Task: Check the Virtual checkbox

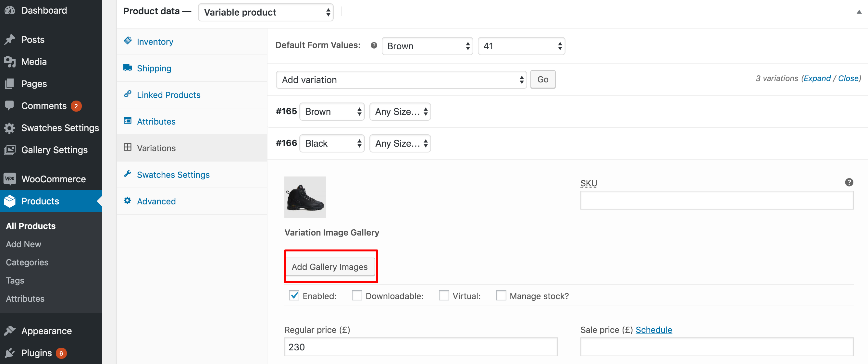Action: [x=444, y=295]
